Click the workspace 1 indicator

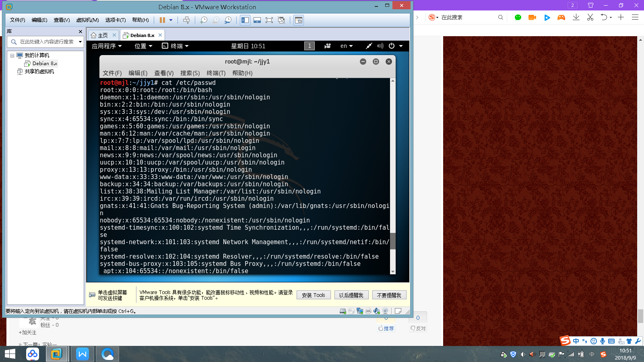pyautogui.click(x=310, y=46)
